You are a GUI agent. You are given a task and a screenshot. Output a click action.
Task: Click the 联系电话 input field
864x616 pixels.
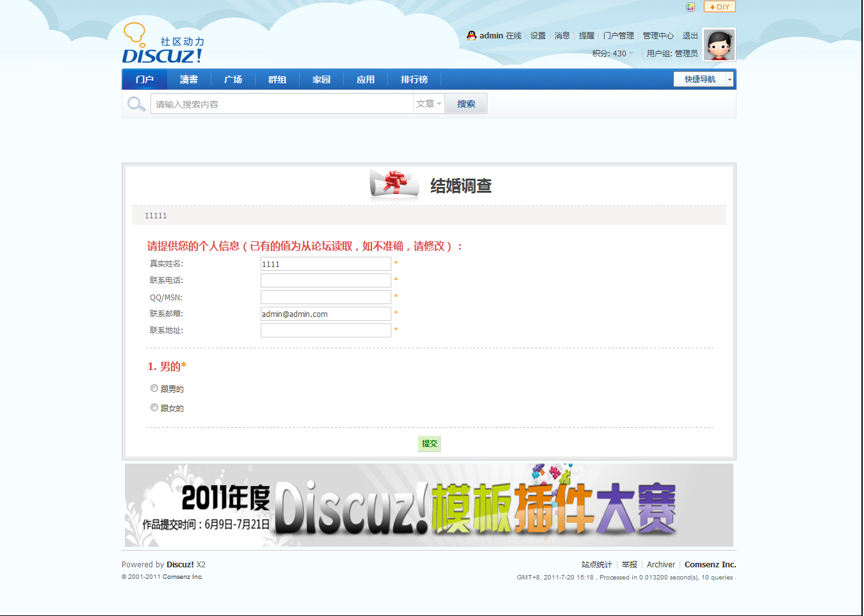pyautogui.click(x=326, y=280)
